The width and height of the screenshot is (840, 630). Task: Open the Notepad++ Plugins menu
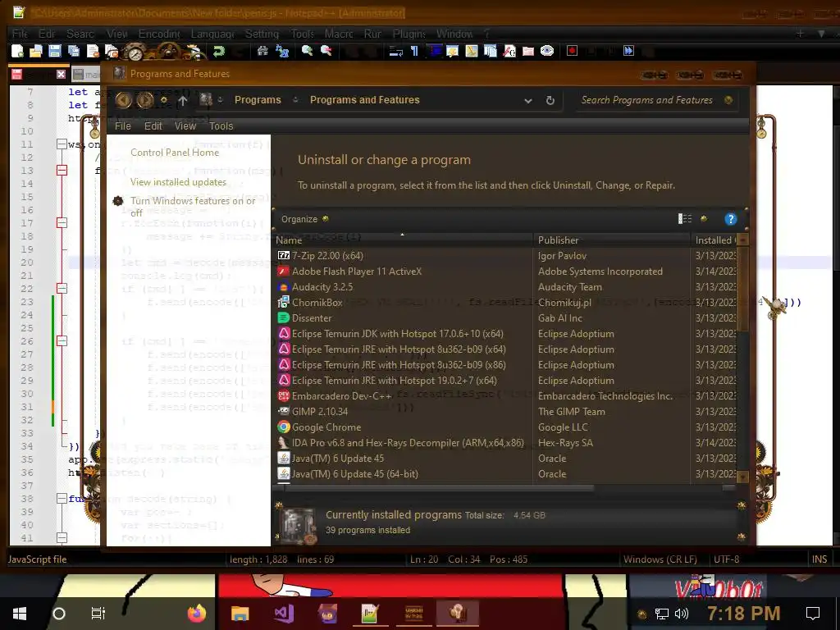[x=409, y=34]
